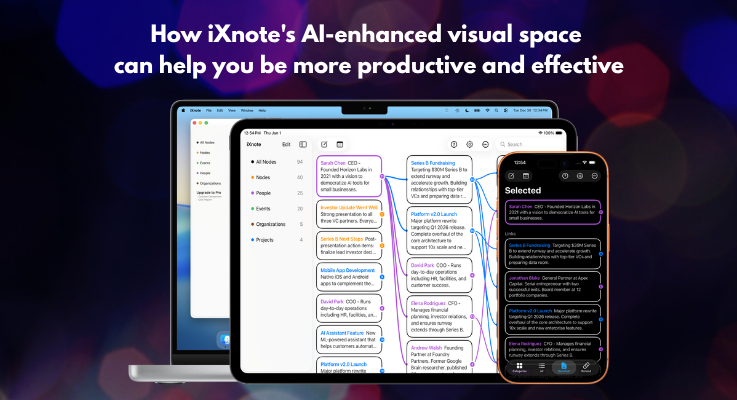Screen dimensions: 737x400
Task: Tap the Elena Rodriguez card on iPhone
Action: pos(553,349)
